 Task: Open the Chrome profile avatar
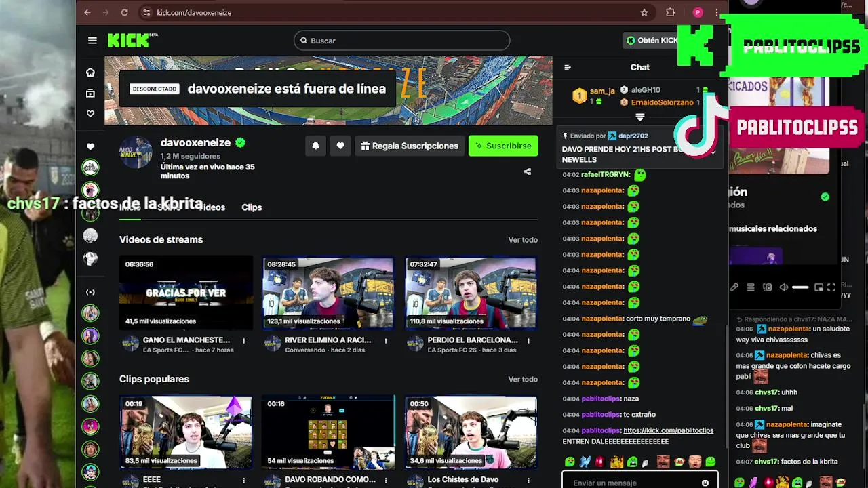[x=698, y=12]
